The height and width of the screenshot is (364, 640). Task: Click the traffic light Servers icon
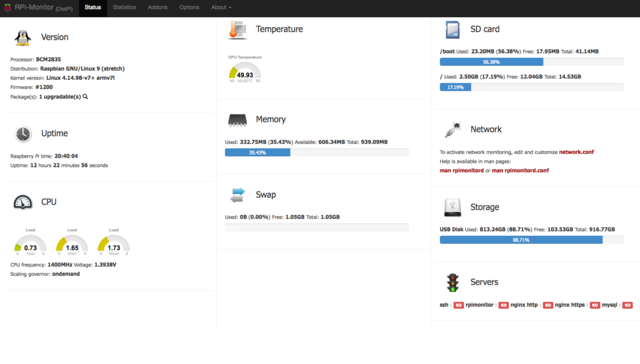point(452,282)
